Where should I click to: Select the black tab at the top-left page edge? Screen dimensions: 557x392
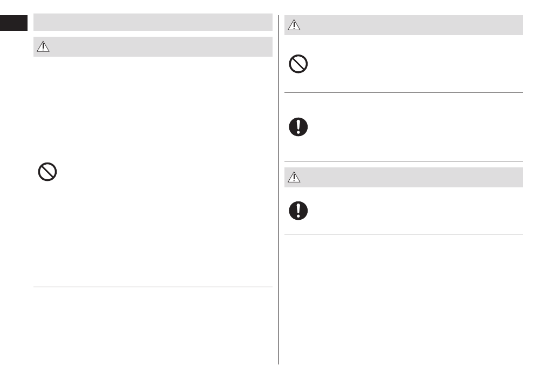pyautogui.click(x=13, y=23)
